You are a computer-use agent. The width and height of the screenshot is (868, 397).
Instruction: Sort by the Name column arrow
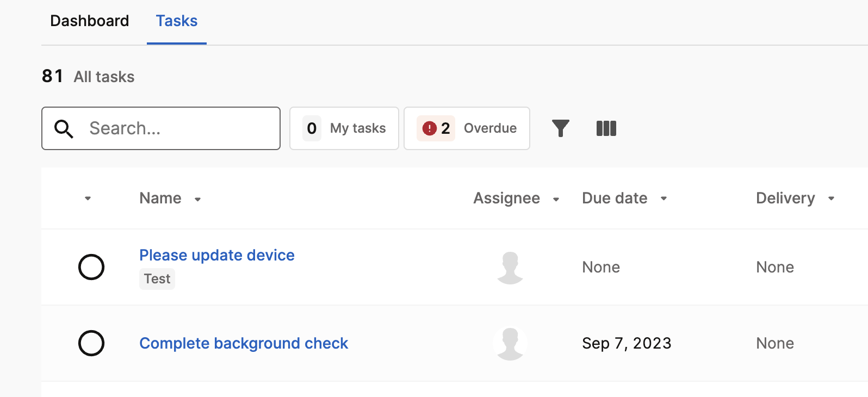pyautogui.click(x=197, y=199)
